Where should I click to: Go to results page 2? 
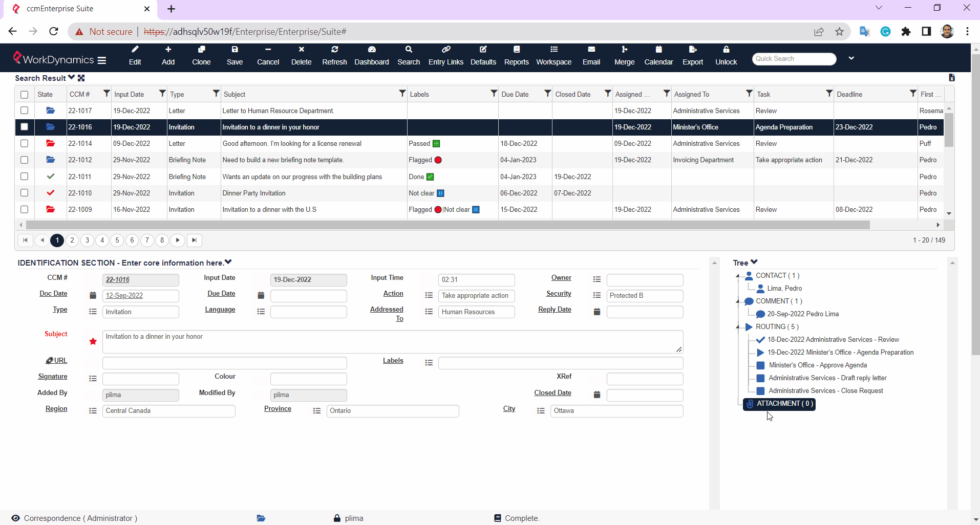72,240
